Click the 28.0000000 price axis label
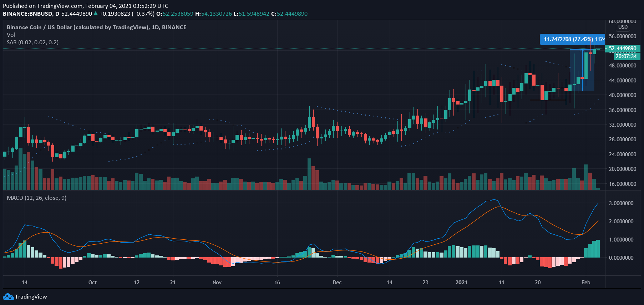The image size is (644, 305). point(623,139)
